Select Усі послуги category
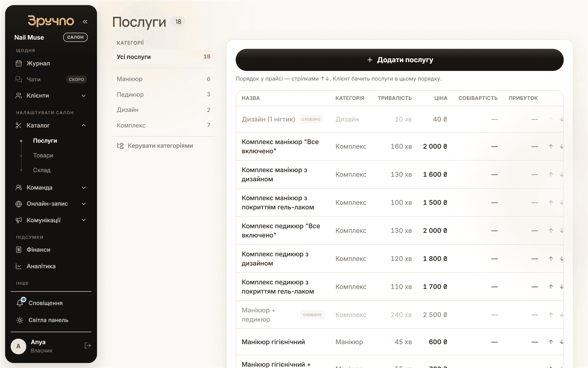The width and height of the screenshot is (588, 368). [x=164, y=57]
